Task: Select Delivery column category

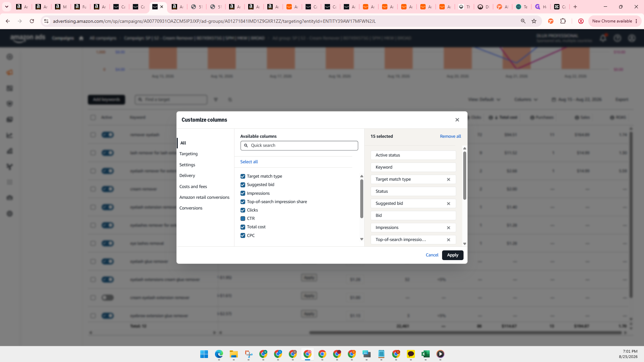Action: coord(187,176)
